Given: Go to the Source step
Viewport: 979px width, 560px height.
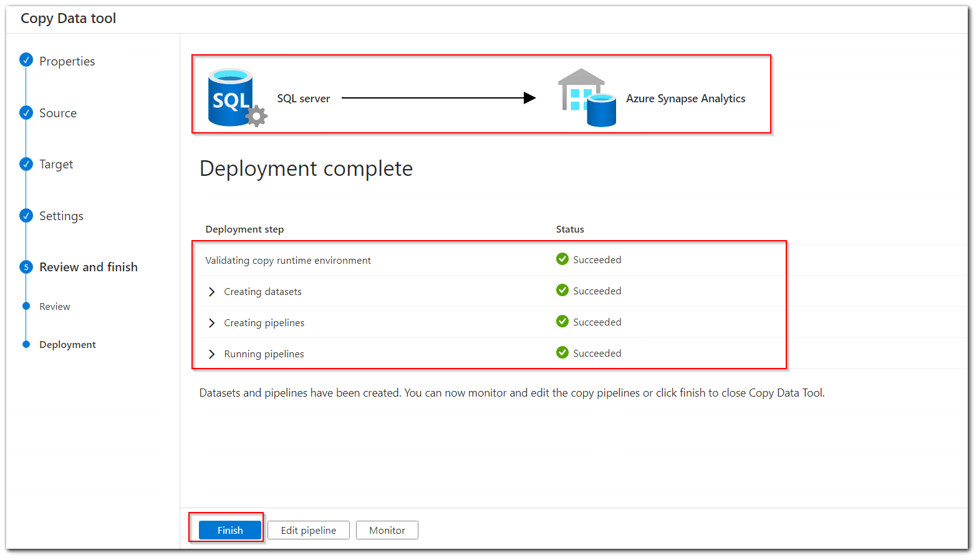Looking at the screenshot, I should [58, 113].
